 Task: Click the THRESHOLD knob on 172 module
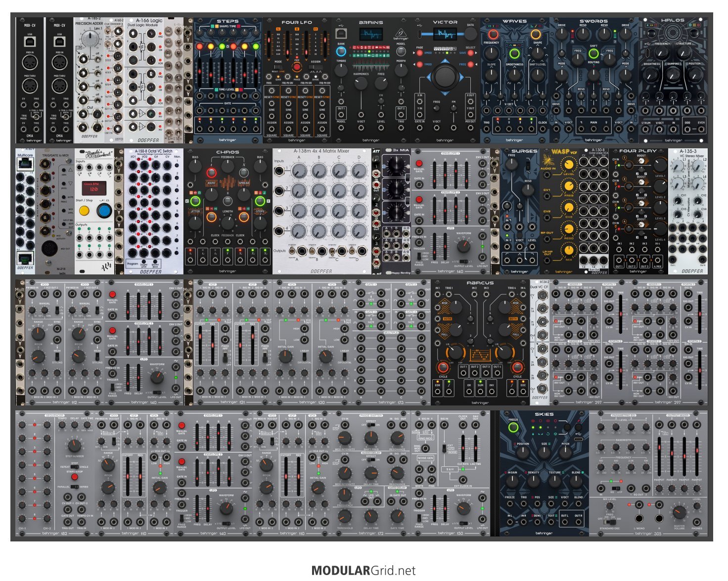click(x=345, y=515)
